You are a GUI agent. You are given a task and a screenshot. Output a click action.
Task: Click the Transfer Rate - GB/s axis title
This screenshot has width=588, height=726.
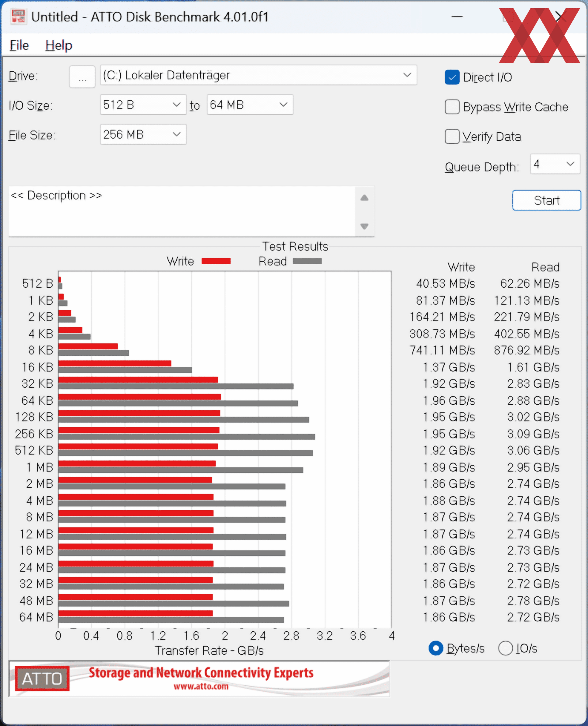point(209,650)
